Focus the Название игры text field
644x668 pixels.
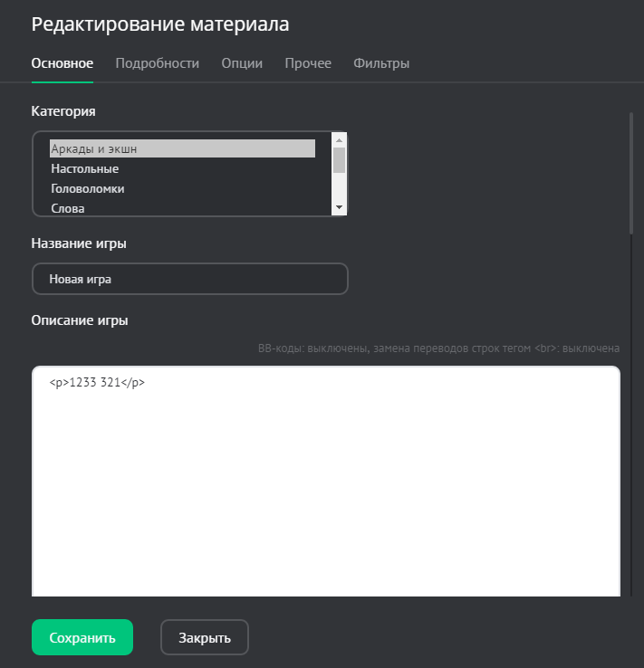coord(190,279)
